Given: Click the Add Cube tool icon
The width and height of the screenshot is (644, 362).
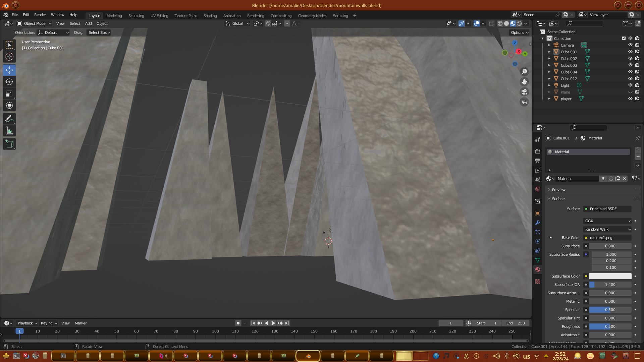Looking at the screenshot, I should [9, 144].
